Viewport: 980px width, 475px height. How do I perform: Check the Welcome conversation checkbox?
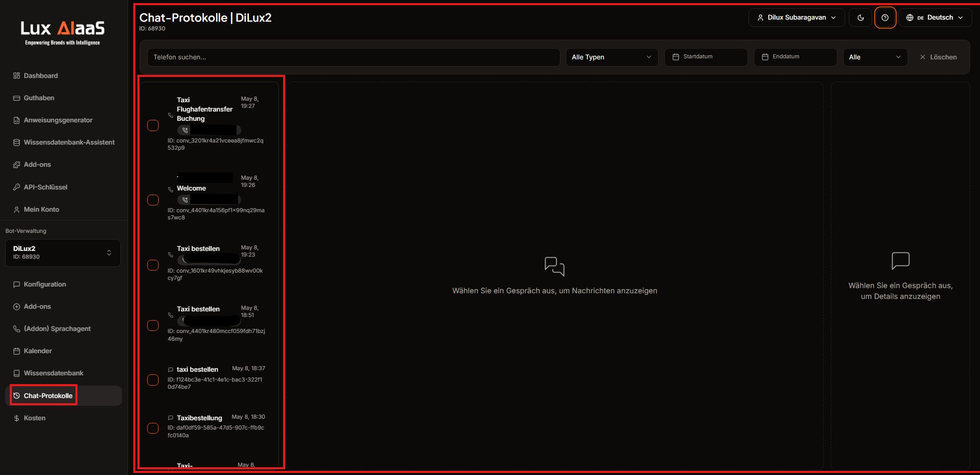tap(153, 200)
